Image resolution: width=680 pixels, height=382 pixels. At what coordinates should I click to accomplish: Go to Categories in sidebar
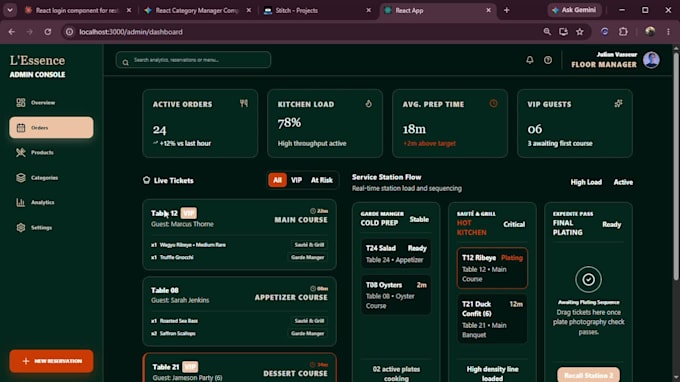point(51,178)
